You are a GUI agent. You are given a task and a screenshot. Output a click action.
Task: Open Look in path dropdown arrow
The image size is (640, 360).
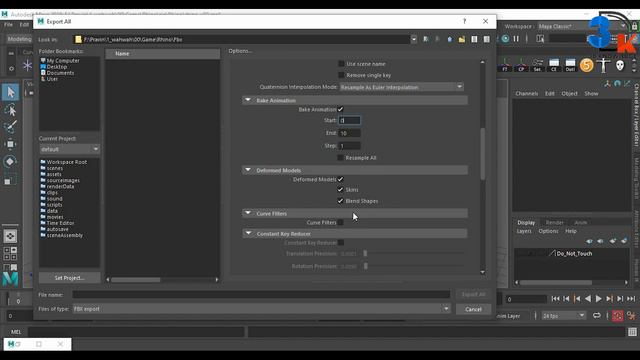[413, 39]
